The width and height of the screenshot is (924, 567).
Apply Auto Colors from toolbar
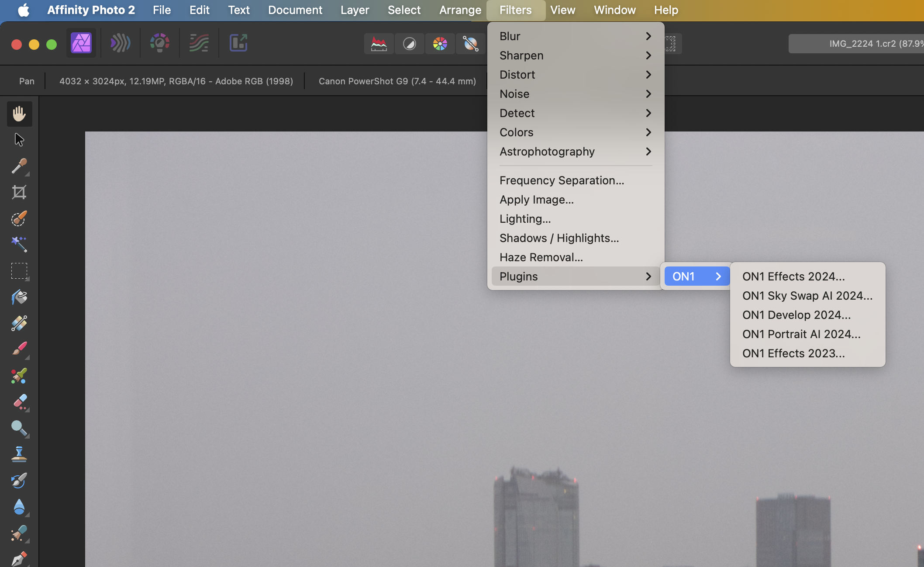[x=440, y=44]
